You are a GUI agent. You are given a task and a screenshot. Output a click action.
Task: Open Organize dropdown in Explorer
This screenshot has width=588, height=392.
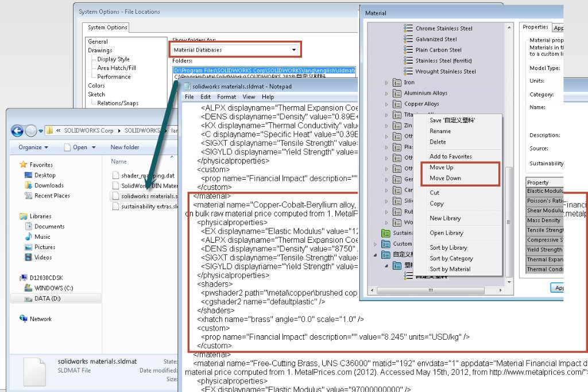[x=33, y=148]
